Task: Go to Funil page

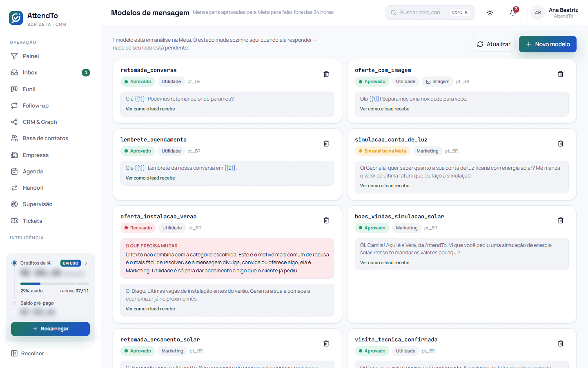Action: click(x=51, y=89)
